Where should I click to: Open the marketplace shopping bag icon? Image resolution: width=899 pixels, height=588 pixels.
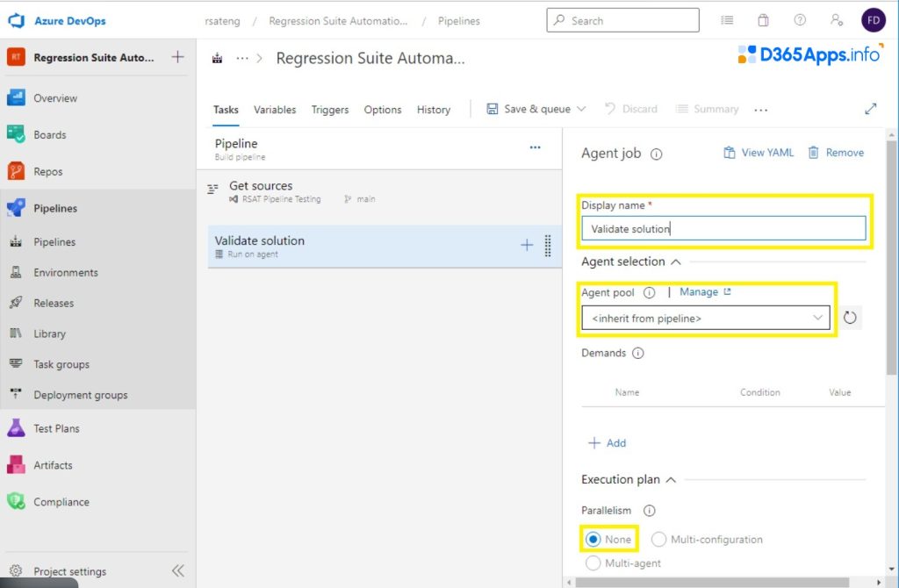763,20
